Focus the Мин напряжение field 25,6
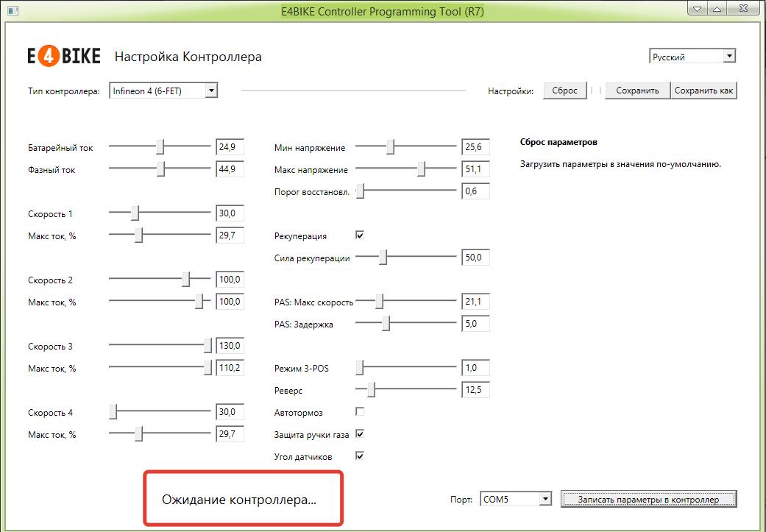This screenshot has height=532, width=766. (475, 146)
